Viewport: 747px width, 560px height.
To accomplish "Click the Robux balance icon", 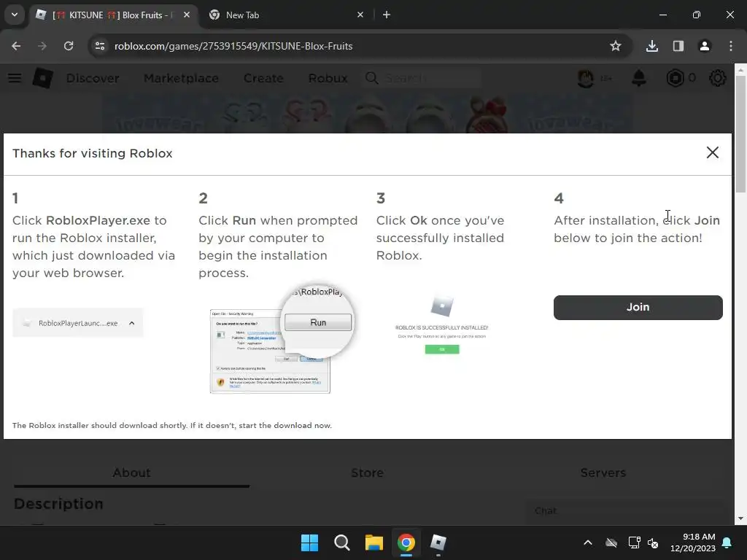I will 675,78.
